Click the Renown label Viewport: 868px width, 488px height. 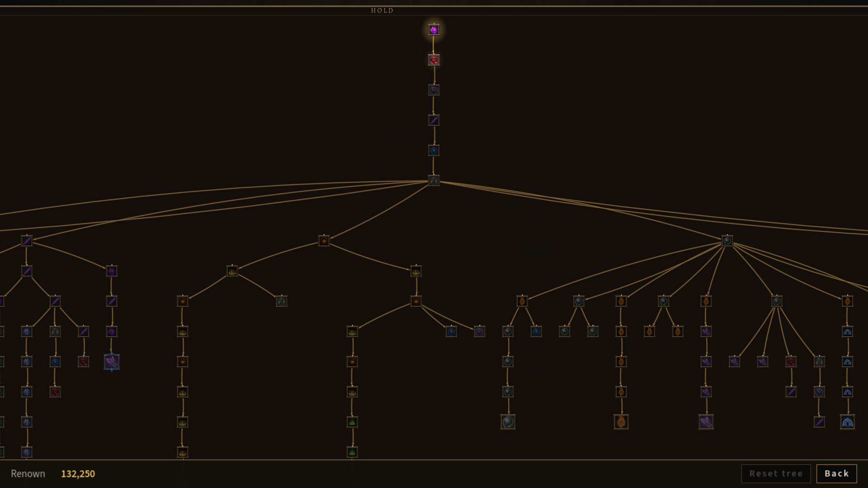pyautogui.click(x=28, y=474)
